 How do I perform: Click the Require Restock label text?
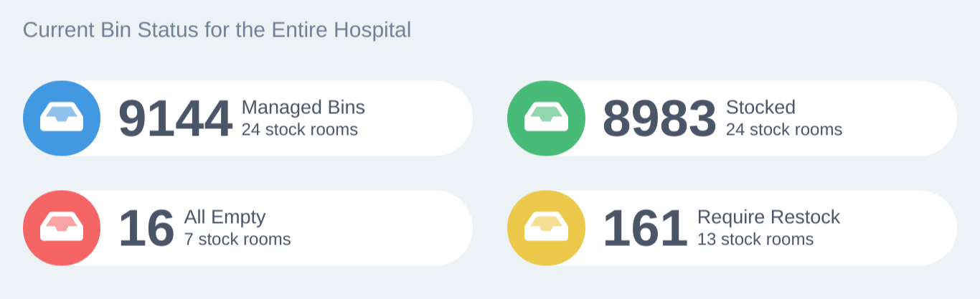[768, 217]
